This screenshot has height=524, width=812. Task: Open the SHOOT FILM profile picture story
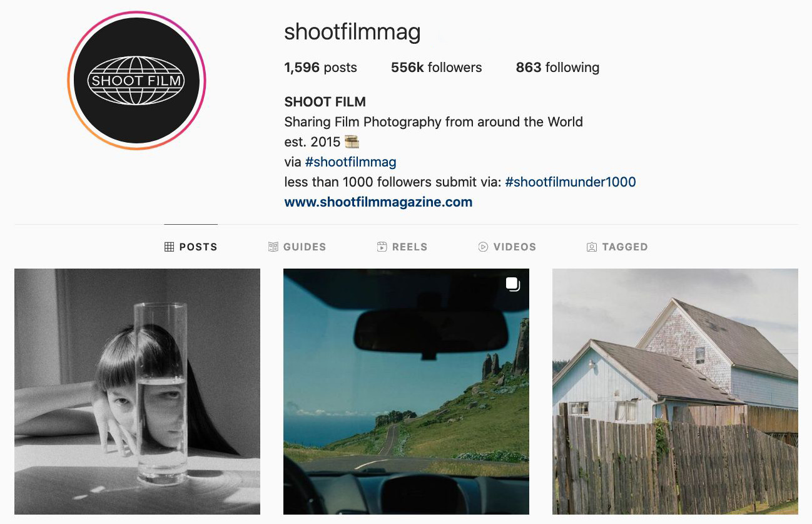(x=136, y=80)
